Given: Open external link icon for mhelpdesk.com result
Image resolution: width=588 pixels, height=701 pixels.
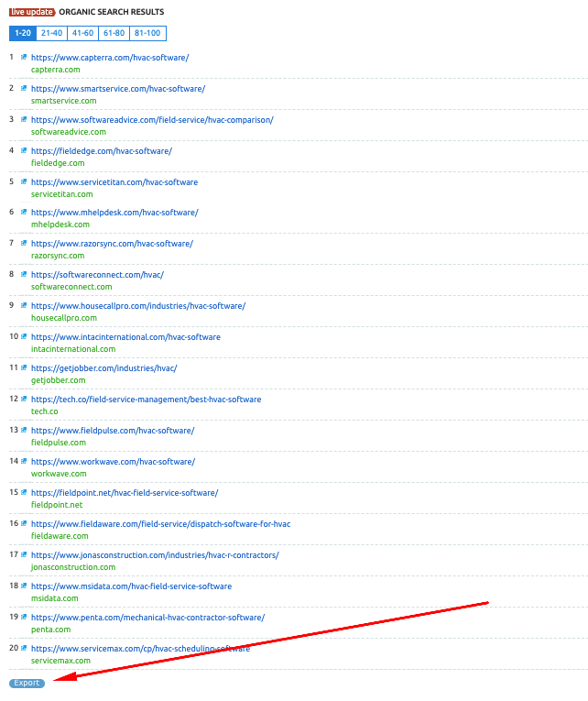Looking at the screenshot, I should pos(24,212).
